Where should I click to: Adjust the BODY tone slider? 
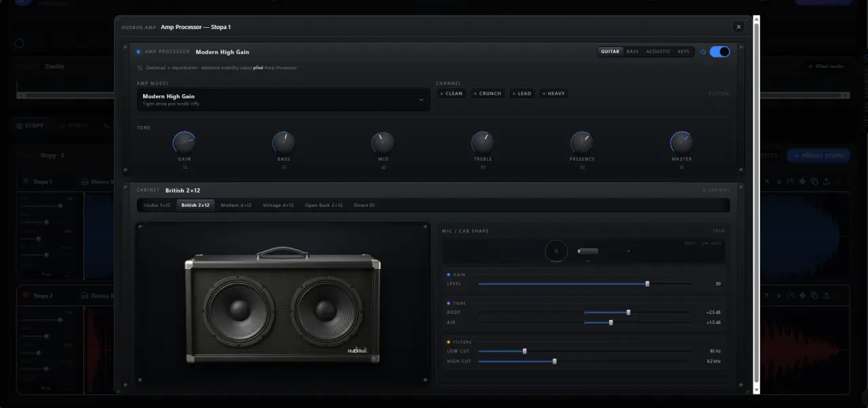(x=585, y=312)
